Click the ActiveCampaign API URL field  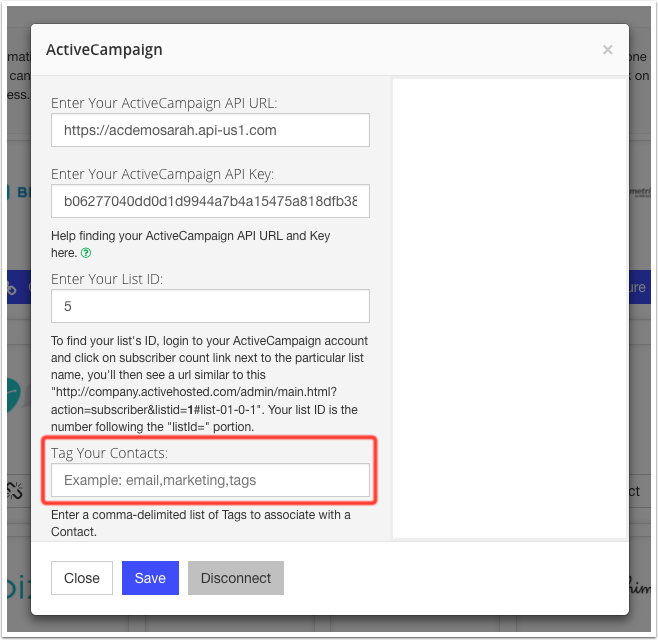210,130
